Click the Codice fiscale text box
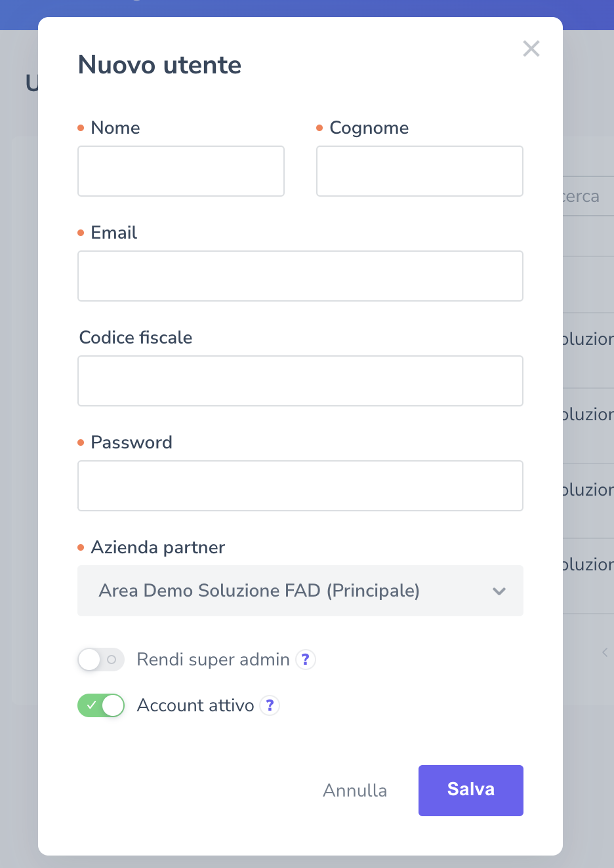 300,381
